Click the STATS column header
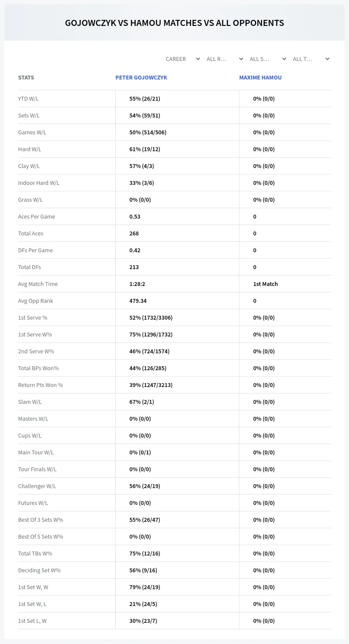This screenshot has height=644, width=349. [26, 78]
